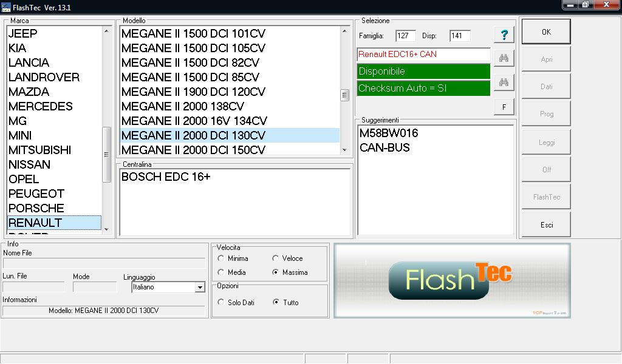Click the Checksum Auto = SI status
Screen dimensions: 622x364
423,88
